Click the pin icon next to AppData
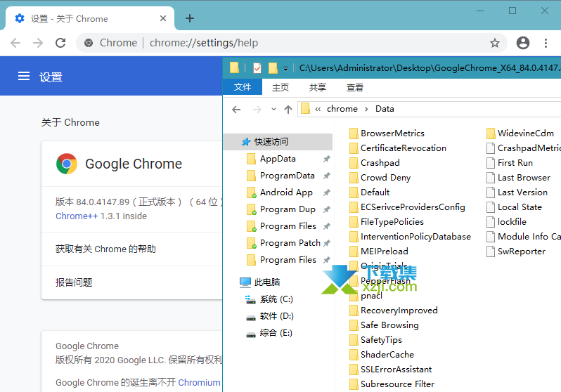Image resolution: width=561 pixels, height=392 pixels. tap(326, 159)
